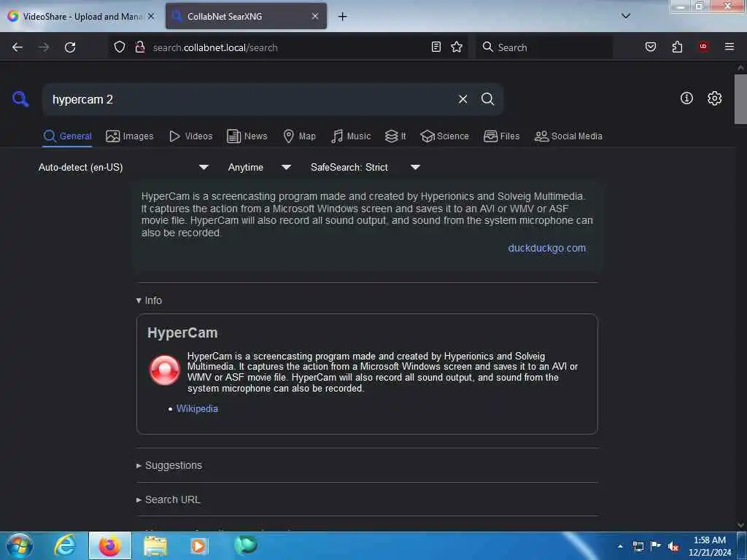Click the hypercam 2 search query field
Image resolution: width=747 pixels, height=560 pixels.
(x=249, y=99)
